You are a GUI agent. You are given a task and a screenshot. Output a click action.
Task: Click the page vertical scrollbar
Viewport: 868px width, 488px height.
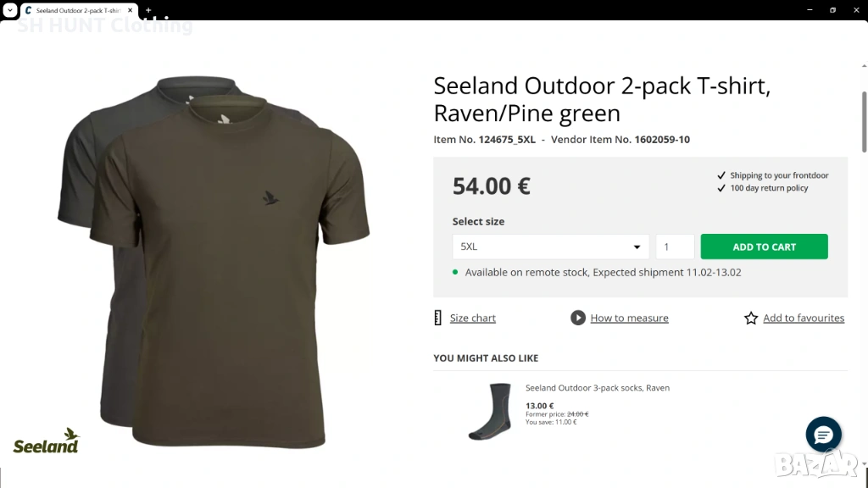(864, 119)
